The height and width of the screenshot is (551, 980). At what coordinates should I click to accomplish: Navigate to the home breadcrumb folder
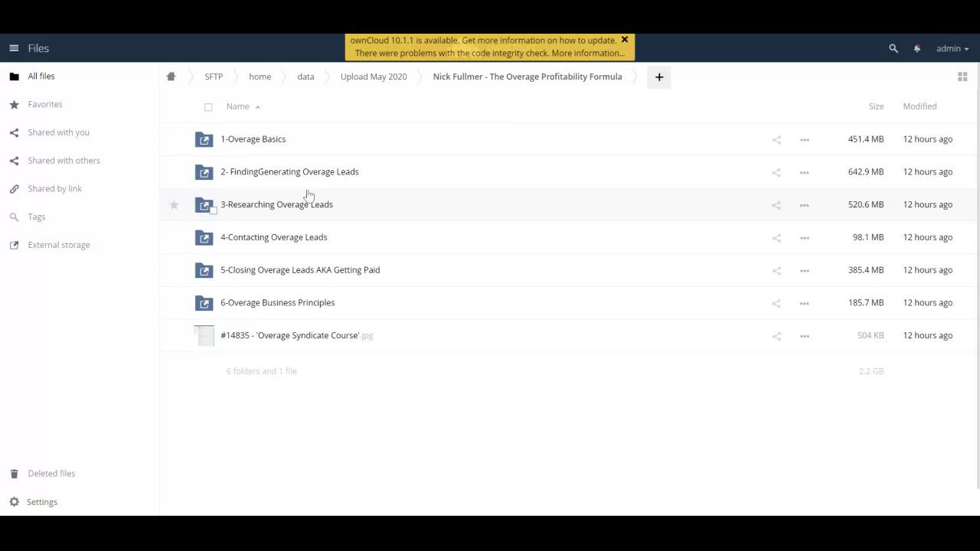coord(260,77)
